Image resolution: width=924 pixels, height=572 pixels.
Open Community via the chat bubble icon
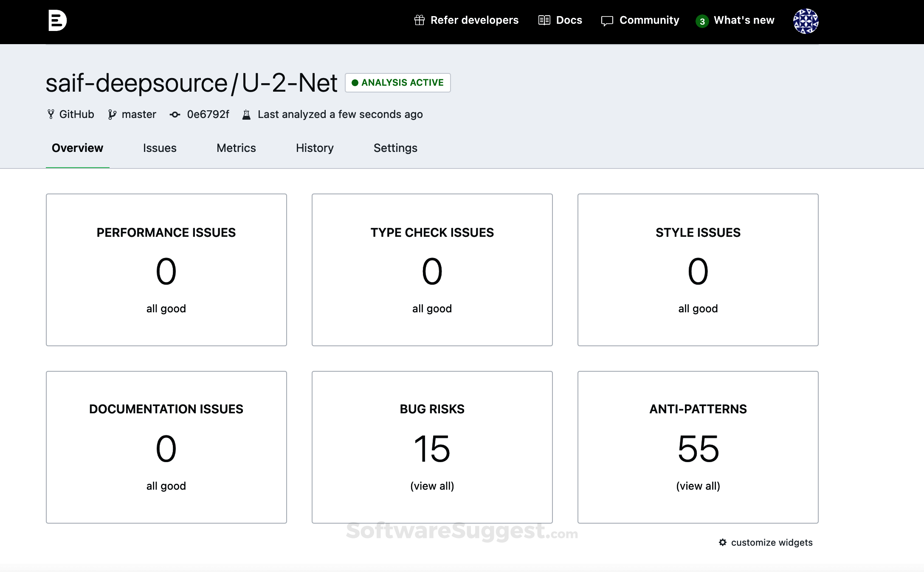(607, 20)
